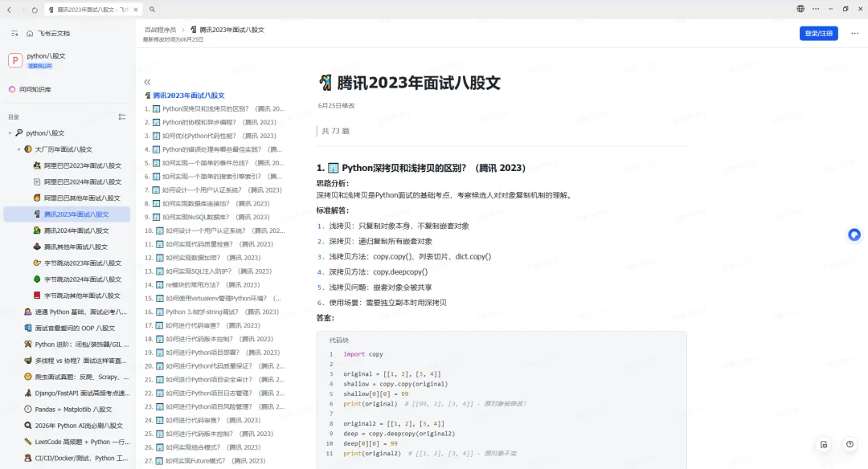868x469 pixels.
Task: Go to the 飞书云文档 home icon
Action: 30,34
